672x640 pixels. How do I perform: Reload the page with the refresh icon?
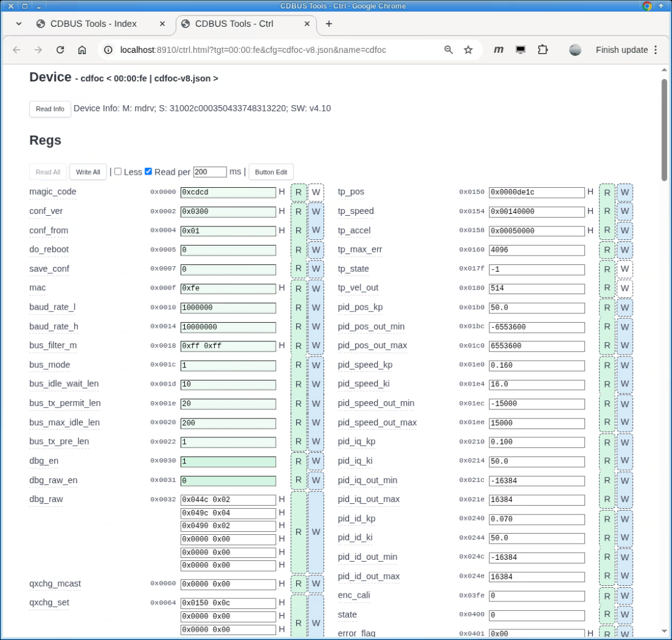point(60,50)
